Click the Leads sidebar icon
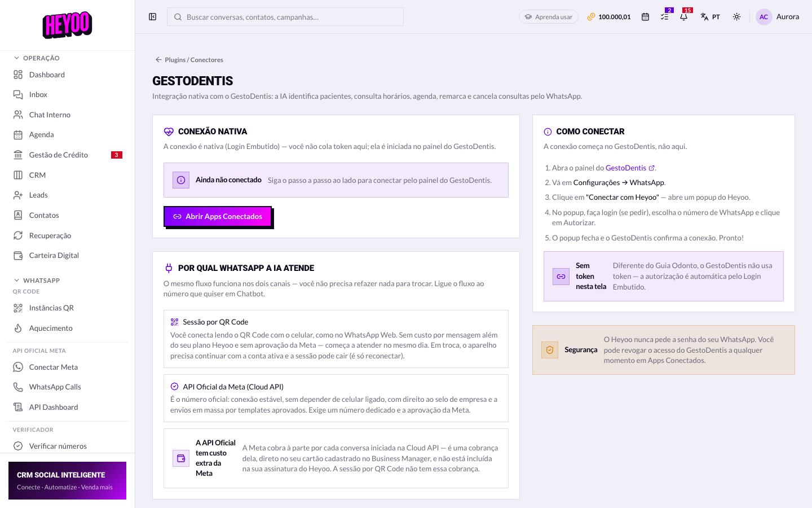This screenshot has height=508, width=812. pos(18,195)
